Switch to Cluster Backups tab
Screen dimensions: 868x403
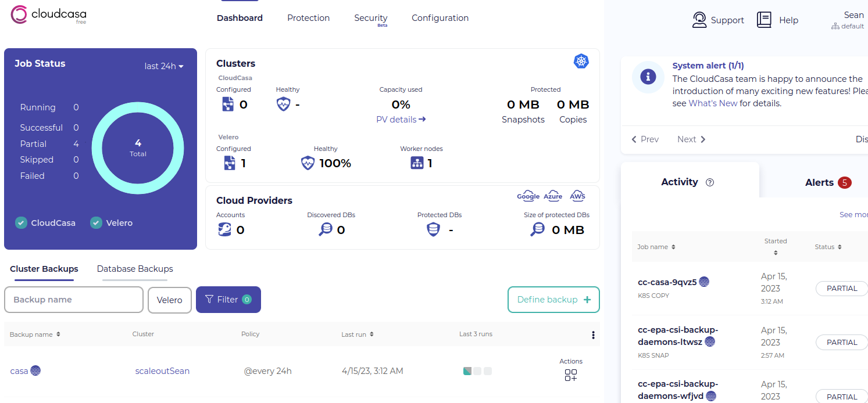pyautogui.click(x=44, y=269)
